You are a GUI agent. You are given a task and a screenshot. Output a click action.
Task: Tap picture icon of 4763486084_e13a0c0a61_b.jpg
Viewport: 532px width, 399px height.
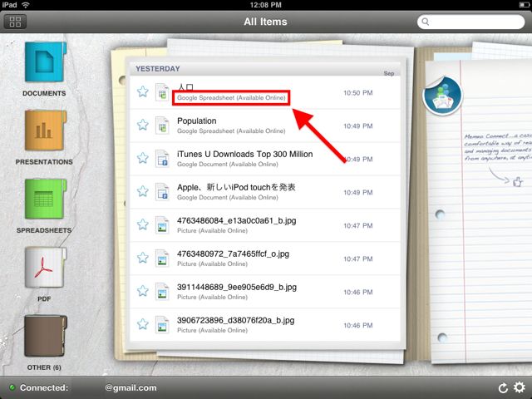click(x=162, y=225)
